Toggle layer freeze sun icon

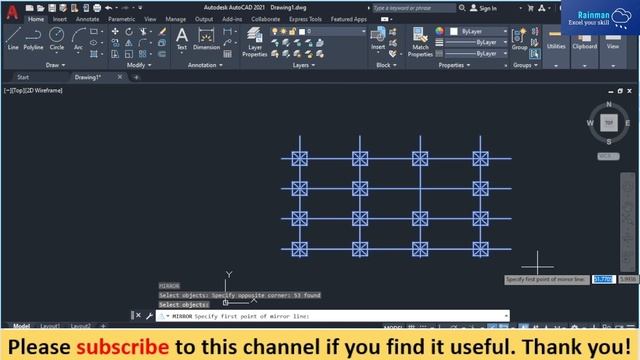pyautogui.click(x=284, y=31)
